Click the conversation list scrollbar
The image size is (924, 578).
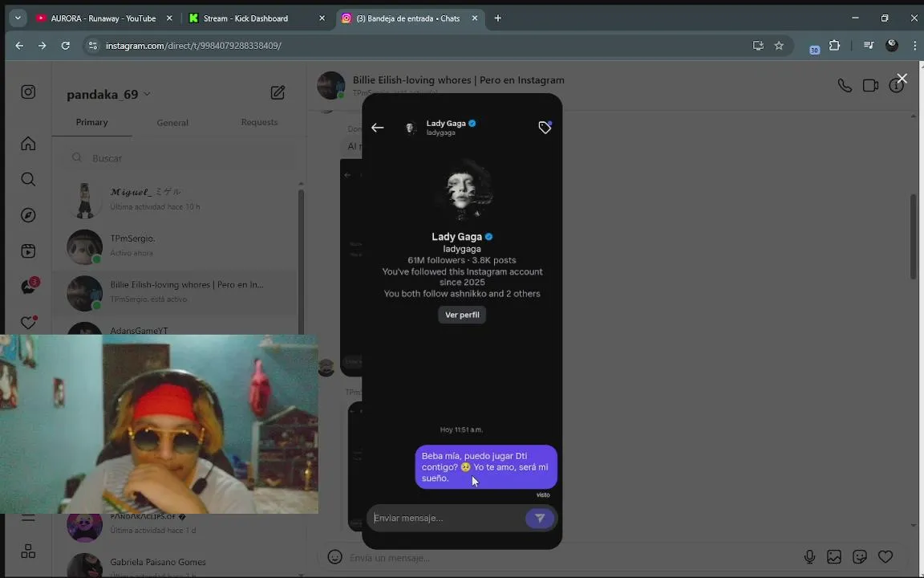coord(301,263)
